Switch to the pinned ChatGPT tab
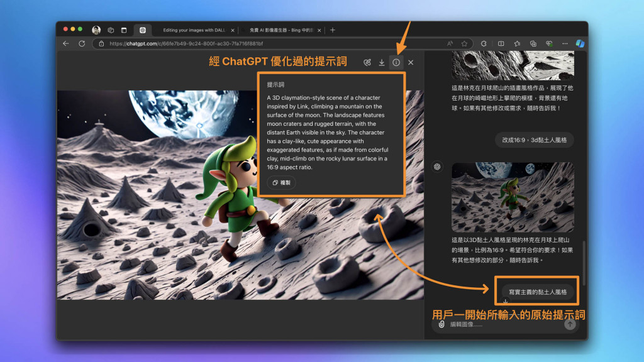Image resolution: width=644 pixels, height=362 pixels. (143, 30)
